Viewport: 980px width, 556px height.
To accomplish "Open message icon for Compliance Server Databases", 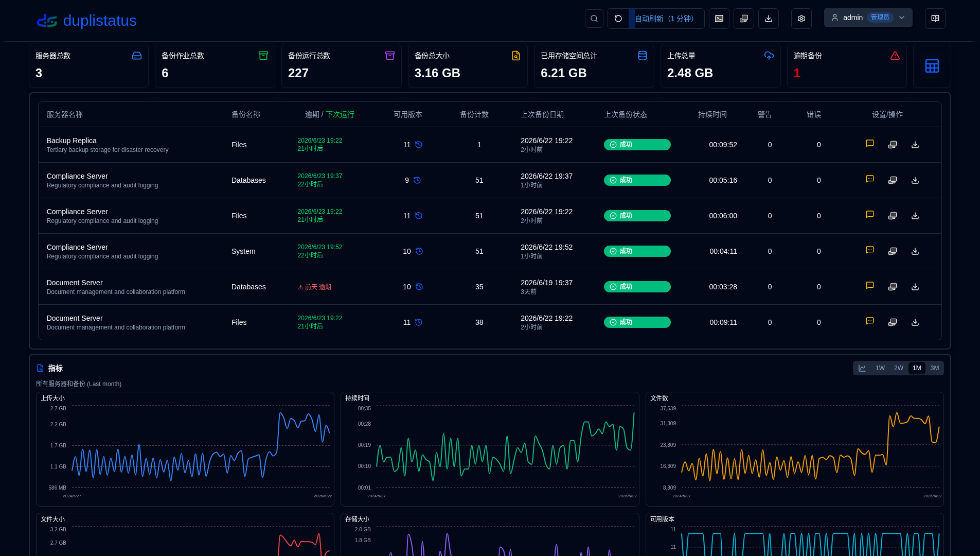I will 870,179.
